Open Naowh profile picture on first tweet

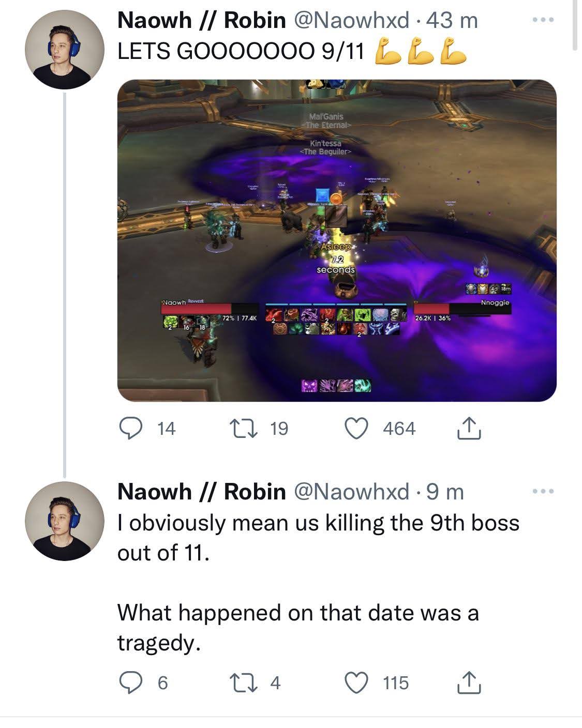(x=64, y=50)
